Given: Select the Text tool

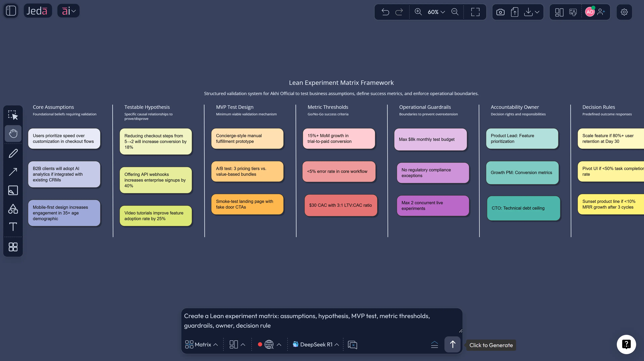Looking at the screenshot, I should tap(13, 227).
